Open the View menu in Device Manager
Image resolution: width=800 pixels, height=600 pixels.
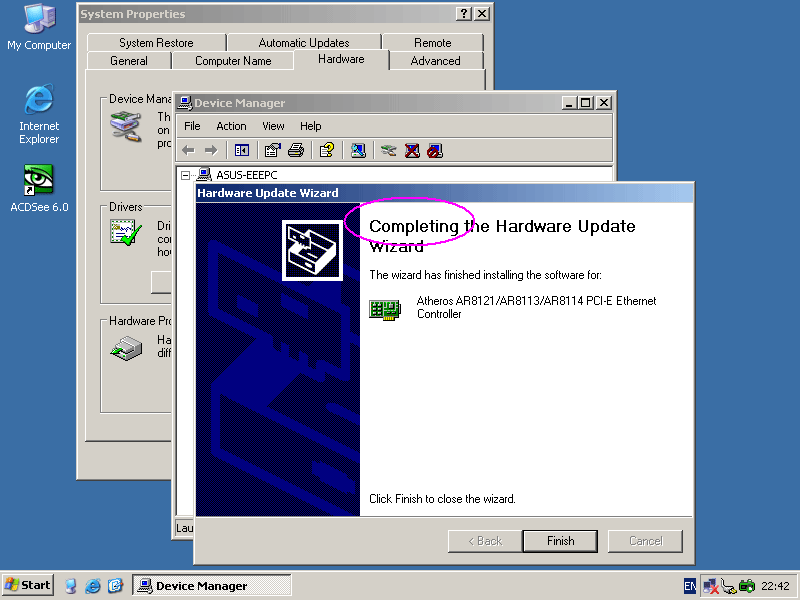tap(273, 126)
